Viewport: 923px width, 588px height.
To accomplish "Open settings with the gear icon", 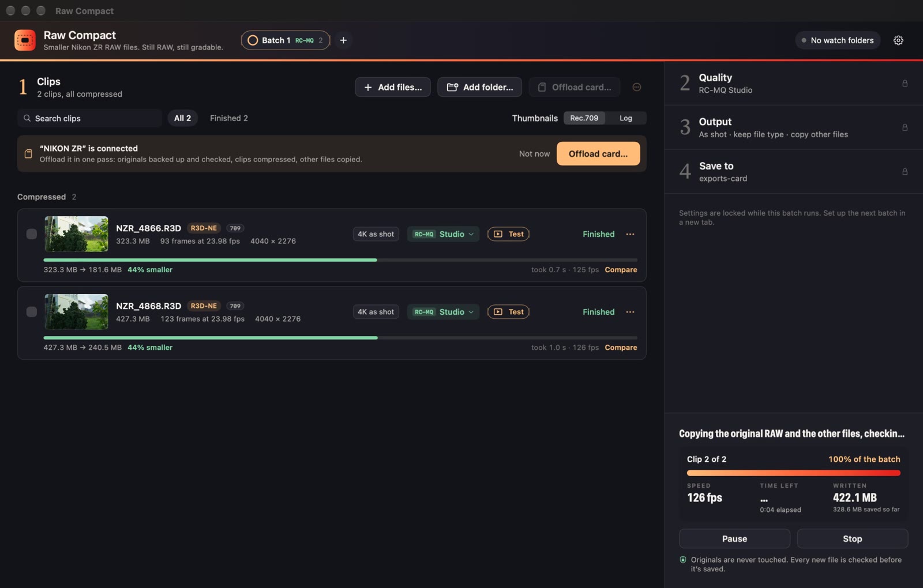I will tap(898, 40).
